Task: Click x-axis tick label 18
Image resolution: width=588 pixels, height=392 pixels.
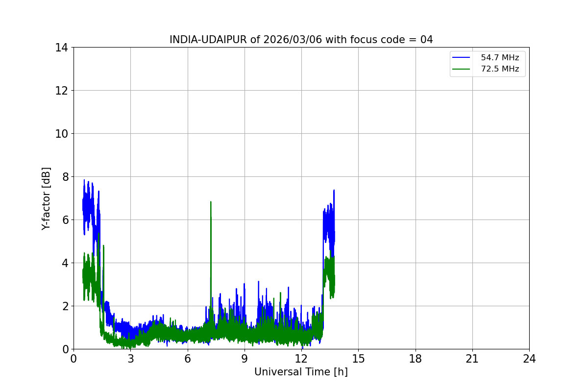Action: pyautogui.click(x=416, y=358)
